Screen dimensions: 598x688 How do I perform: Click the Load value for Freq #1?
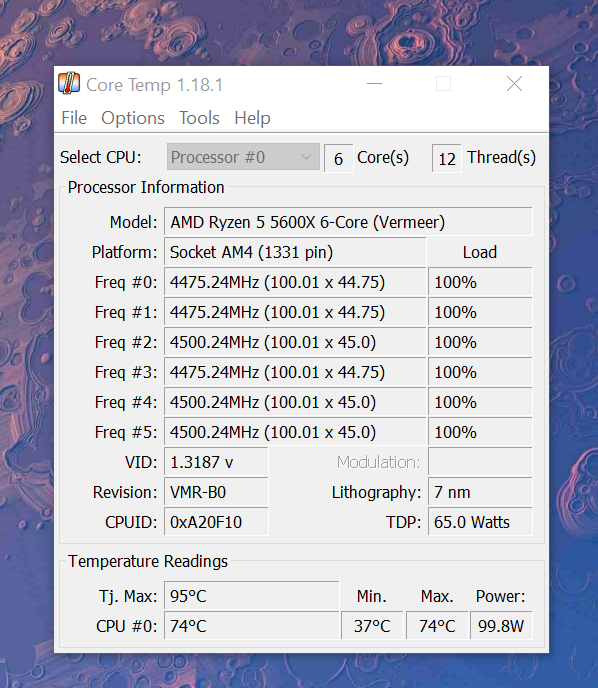480,312
